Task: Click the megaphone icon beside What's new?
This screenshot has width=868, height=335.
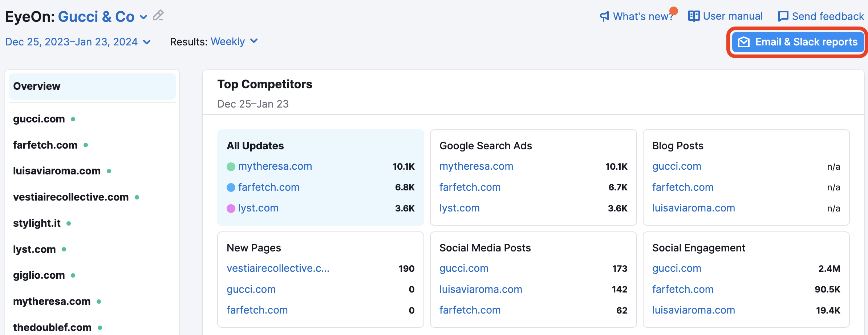Action: point(604,16)
